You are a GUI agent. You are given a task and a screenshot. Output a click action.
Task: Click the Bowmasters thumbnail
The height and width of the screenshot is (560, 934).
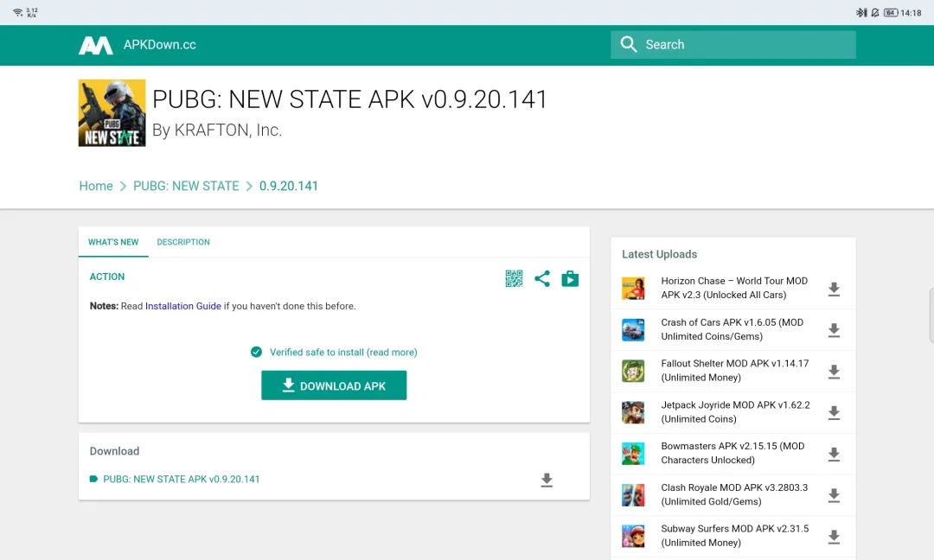click(x=633, y=454)
